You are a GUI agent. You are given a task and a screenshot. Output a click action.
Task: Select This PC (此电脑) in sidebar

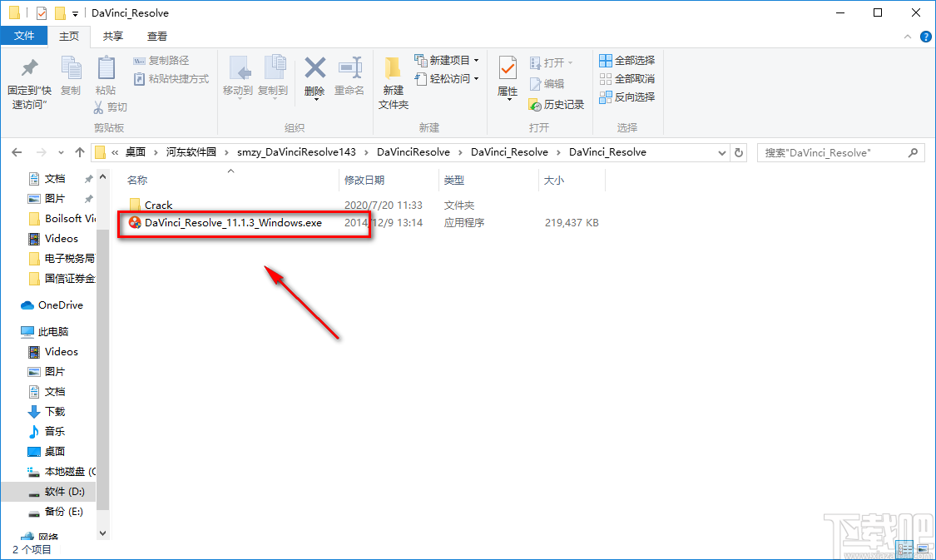[x=45, y=331]
